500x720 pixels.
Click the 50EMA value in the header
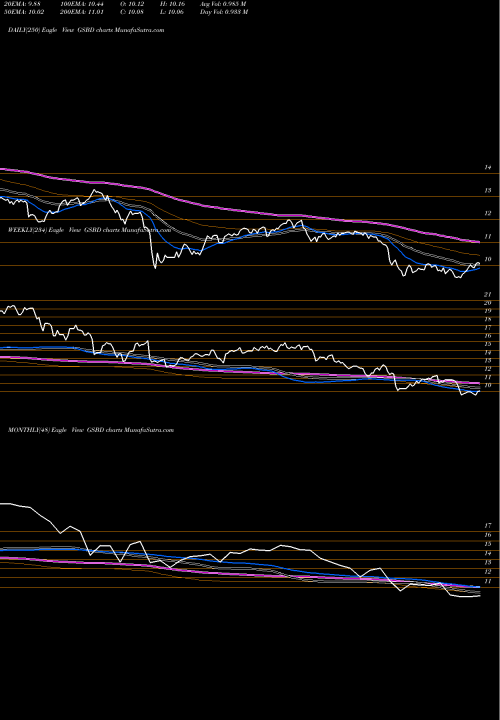click(22, 12)
